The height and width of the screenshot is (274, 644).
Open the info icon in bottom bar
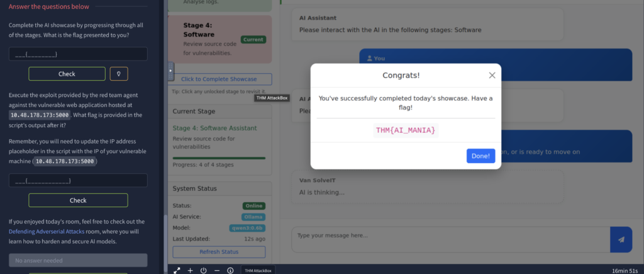tap(230, 270)
